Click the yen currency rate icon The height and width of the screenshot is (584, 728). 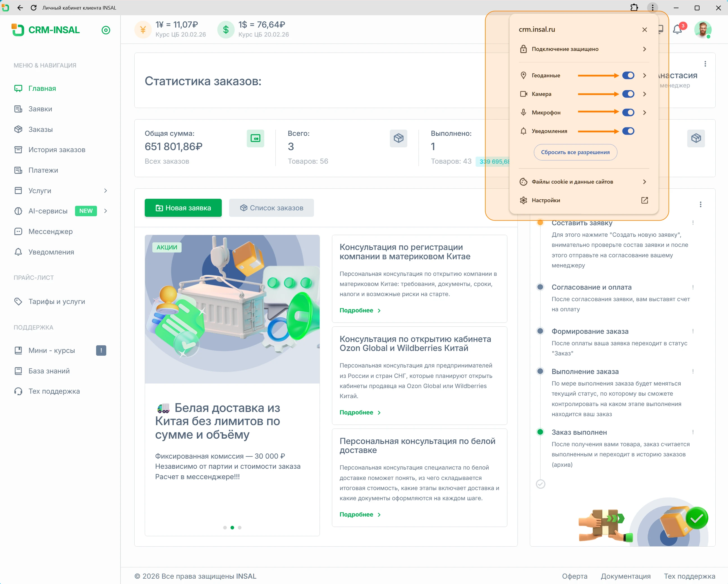pyautogui.click(x=143, y=30)
